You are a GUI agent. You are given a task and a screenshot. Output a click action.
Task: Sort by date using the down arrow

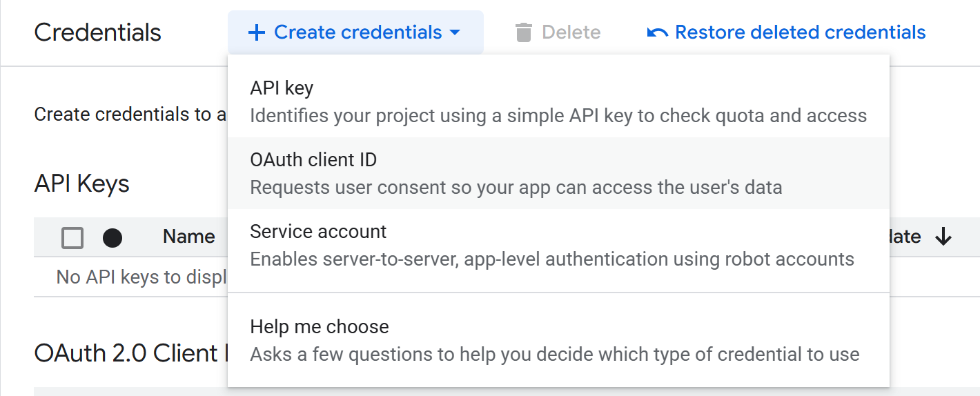point(943,237)
